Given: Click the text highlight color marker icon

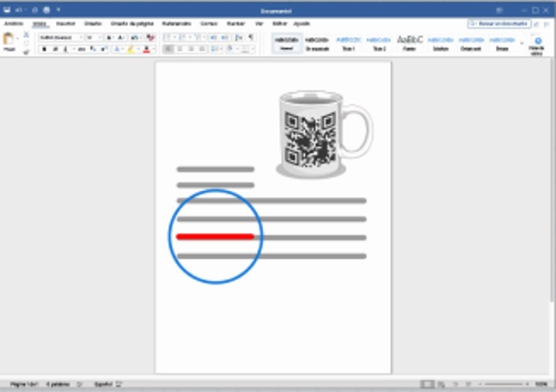Looking at the screenshot, I should (131, 50).
